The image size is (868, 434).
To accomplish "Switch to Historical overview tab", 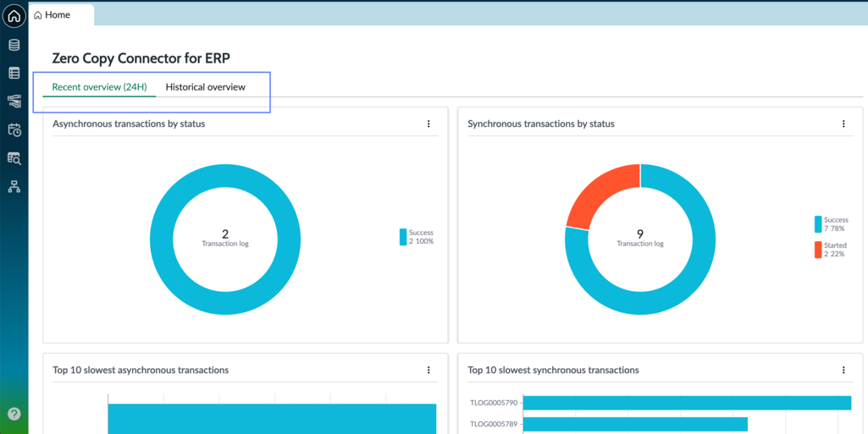I will click(x=206, y=87).
